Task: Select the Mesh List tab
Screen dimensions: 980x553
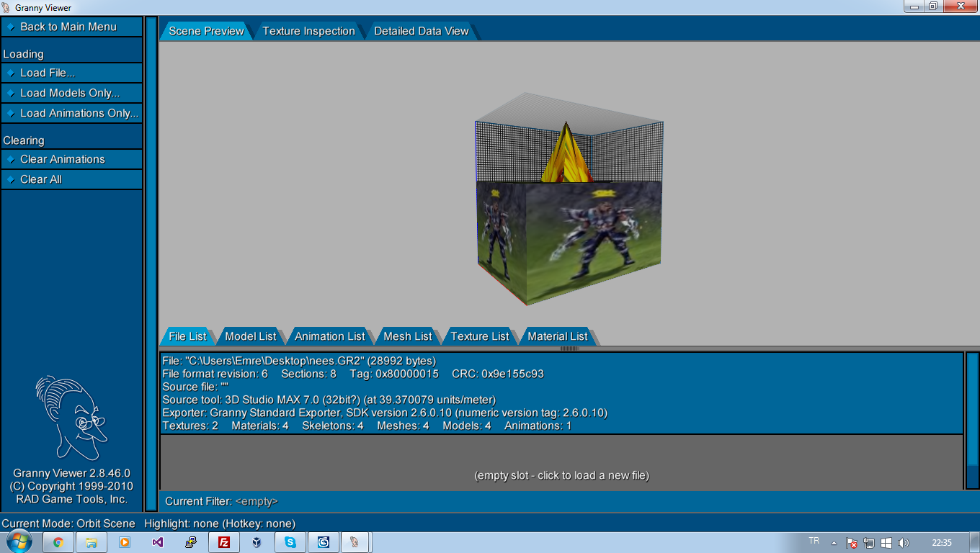Action: pyautogui.click(x=408, y=336)
